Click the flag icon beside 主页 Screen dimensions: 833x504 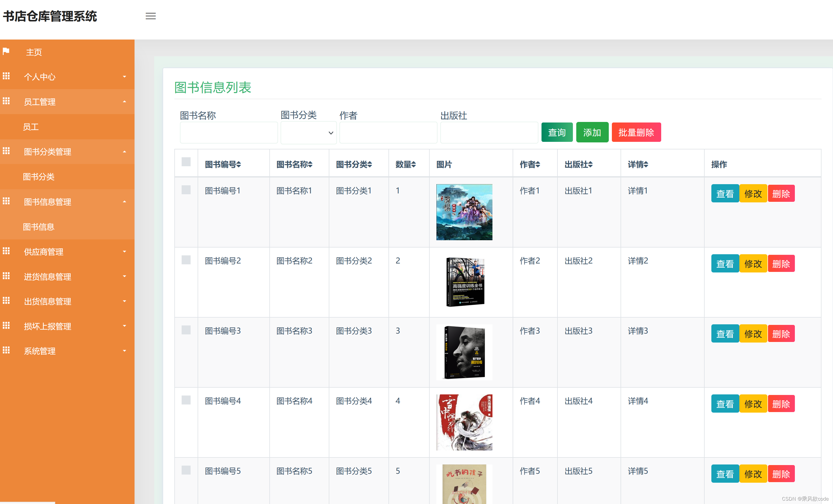[6, 51]
